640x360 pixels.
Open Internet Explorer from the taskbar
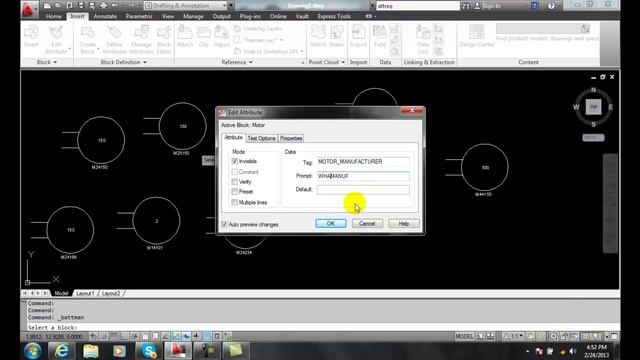coord(62,351)
